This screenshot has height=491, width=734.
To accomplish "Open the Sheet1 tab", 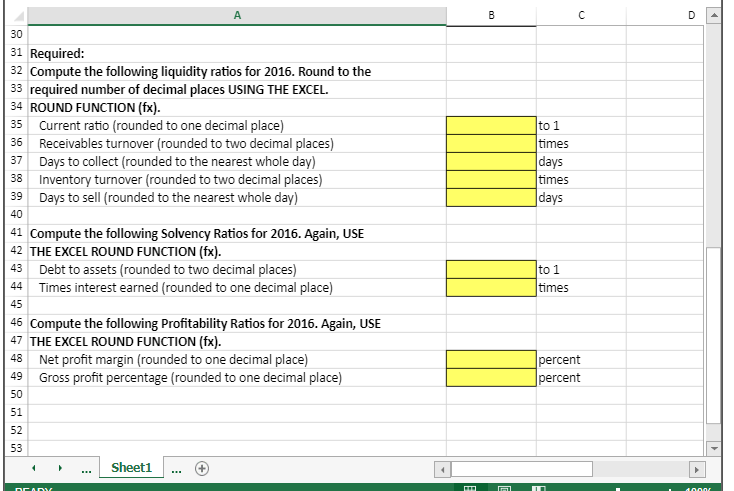I will [132, 468].
